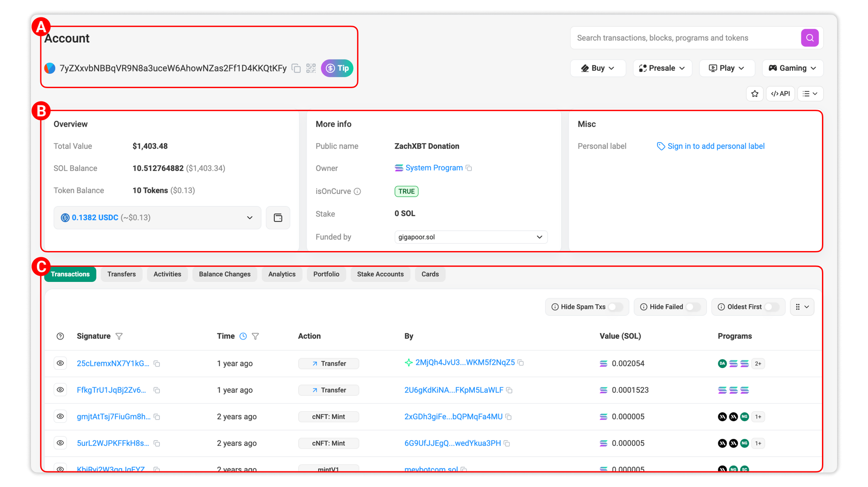868x487 pixels.
Task: Switch to the Balance Changes tab
Action: click(224, 274)
